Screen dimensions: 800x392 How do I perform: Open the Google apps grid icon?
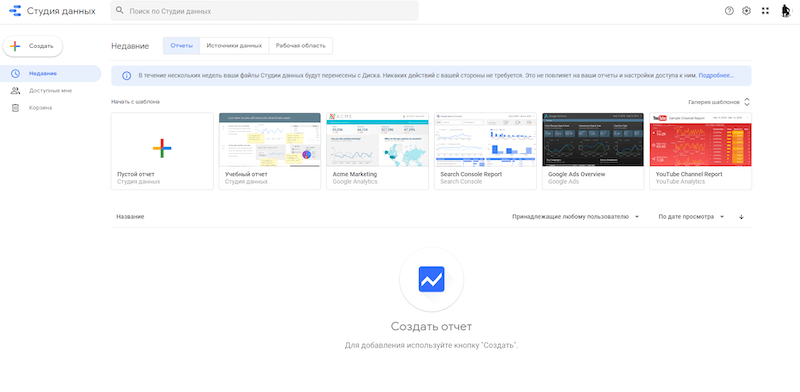tap(765, 11)
